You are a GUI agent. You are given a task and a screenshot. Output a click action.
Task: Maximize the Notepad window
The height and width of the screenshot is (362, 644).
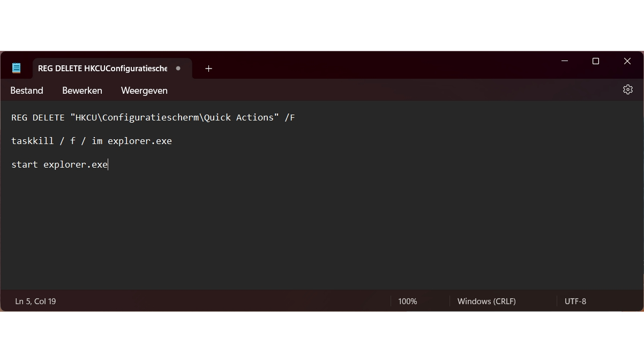coord(596,61)
